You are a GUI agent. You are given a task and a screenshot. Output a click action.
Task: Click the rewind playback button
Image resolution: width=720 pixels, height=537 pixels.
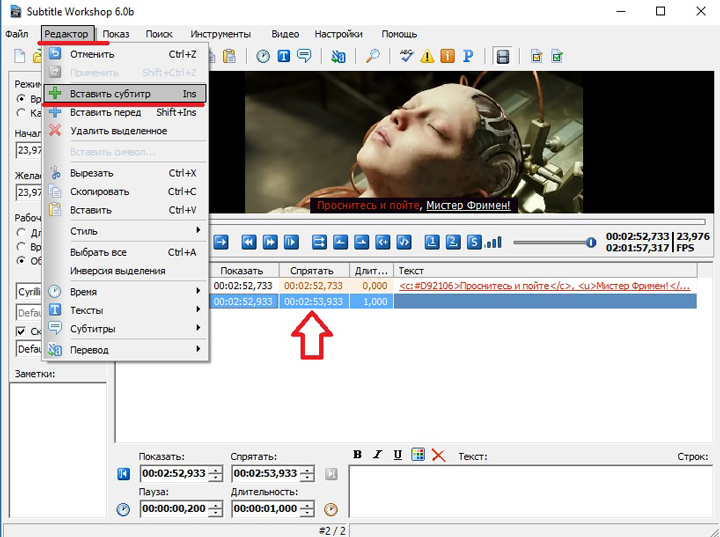pyautogui.click(x=247, y=242)
